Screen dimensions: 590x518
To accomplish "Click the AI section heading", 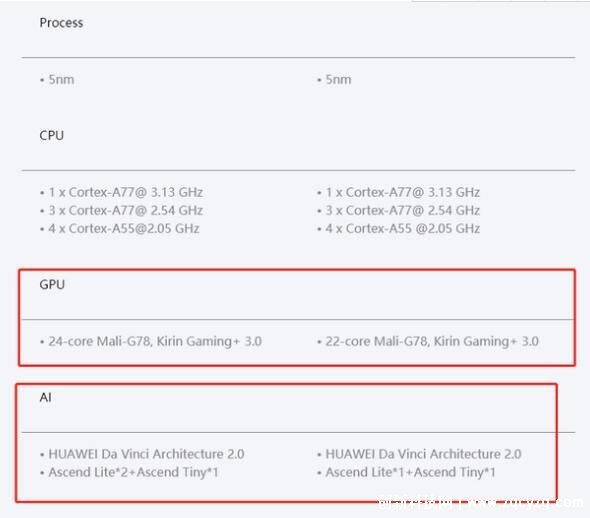I will point(46,397).
